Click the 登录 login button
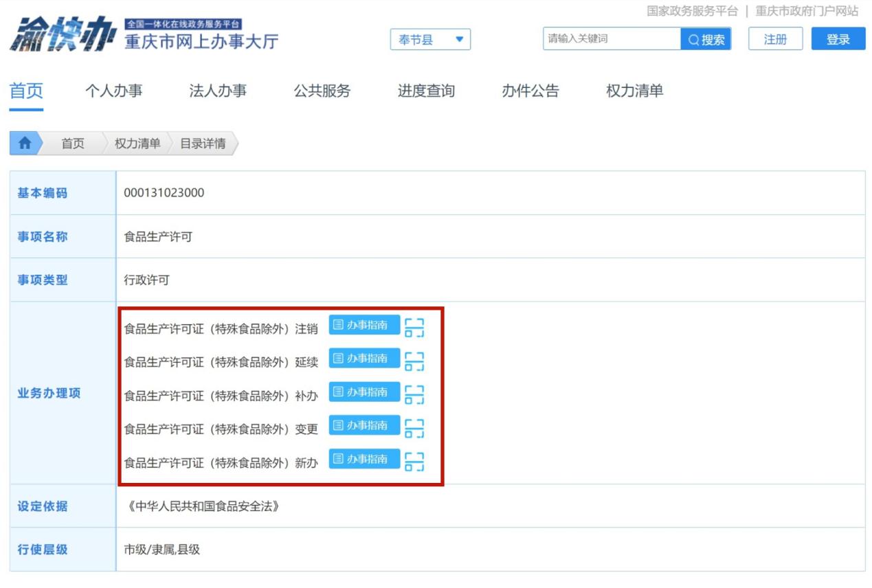 click(x=838, y=39)
